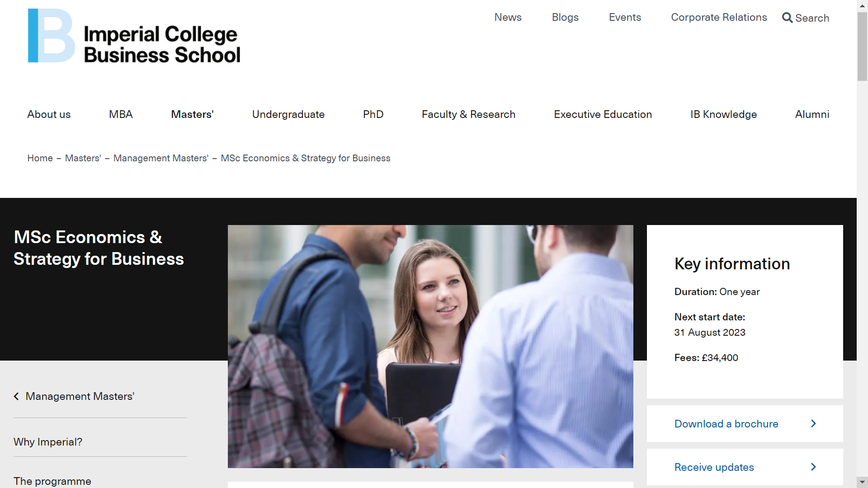Click the students hero image

coord(430,347)
